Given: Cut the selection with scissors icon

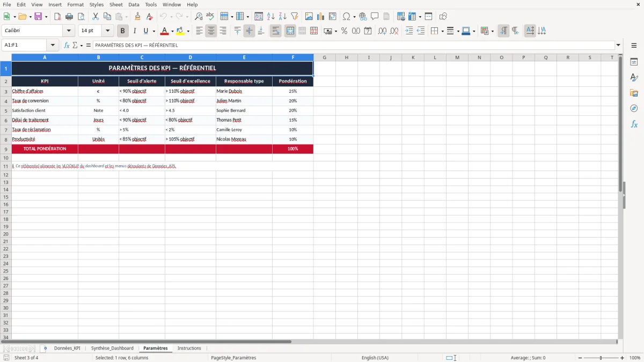Looking at the screenshot, I should (x=96, y=17).
